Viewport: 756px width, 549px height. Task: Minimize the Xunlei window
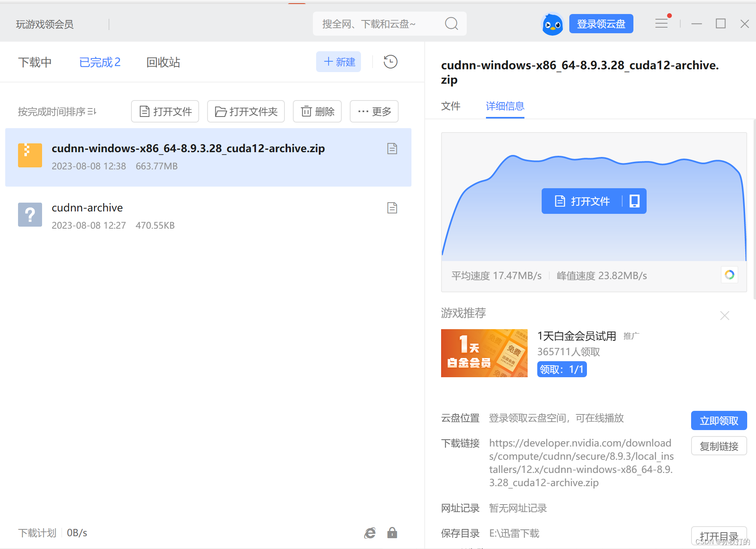pos(697,24)
